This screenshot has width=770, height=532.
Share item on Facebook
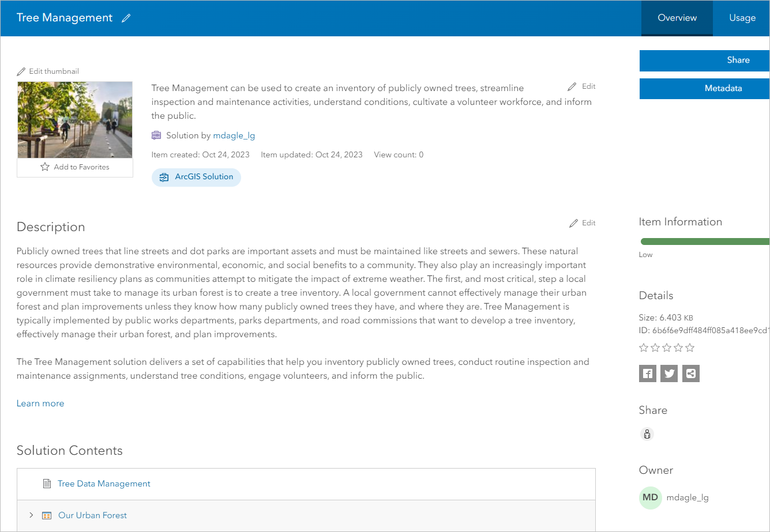[x=648, y=373]
